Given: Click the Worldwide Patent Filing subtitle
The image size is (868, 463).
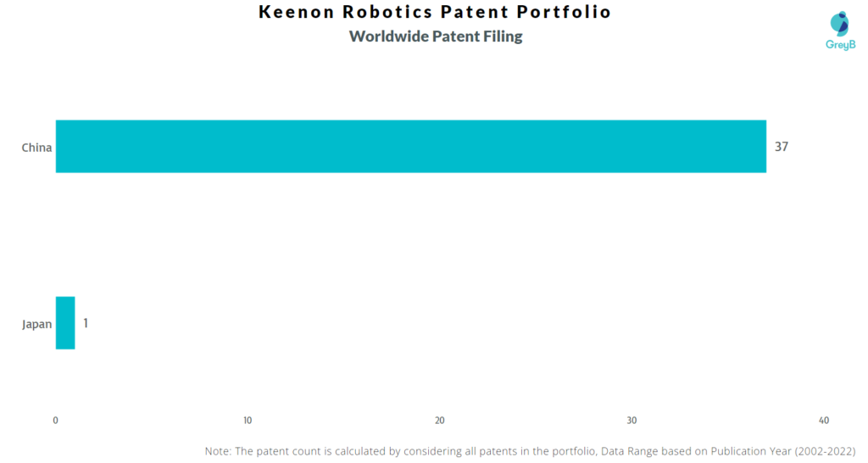Looking at the screenshot, I should [x=436, y=36].
